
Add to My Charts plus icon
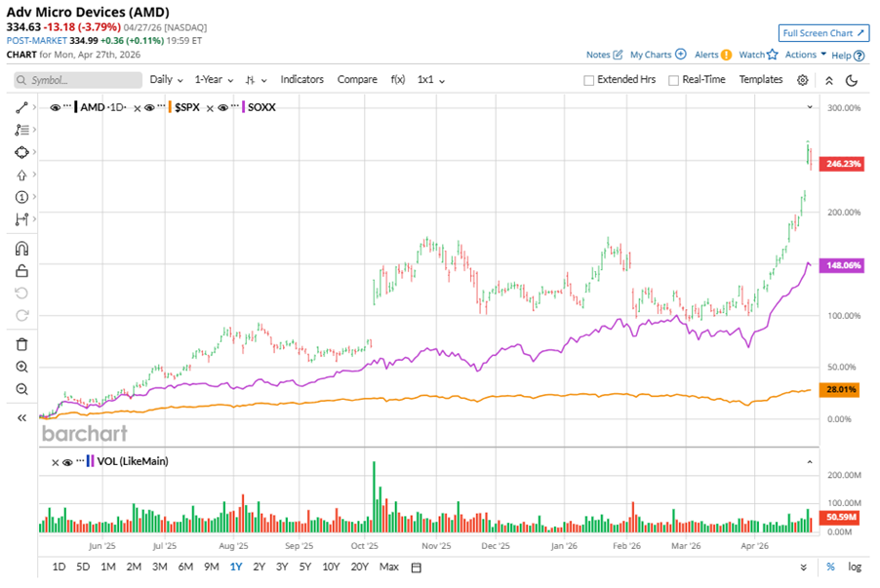point(680,55)
